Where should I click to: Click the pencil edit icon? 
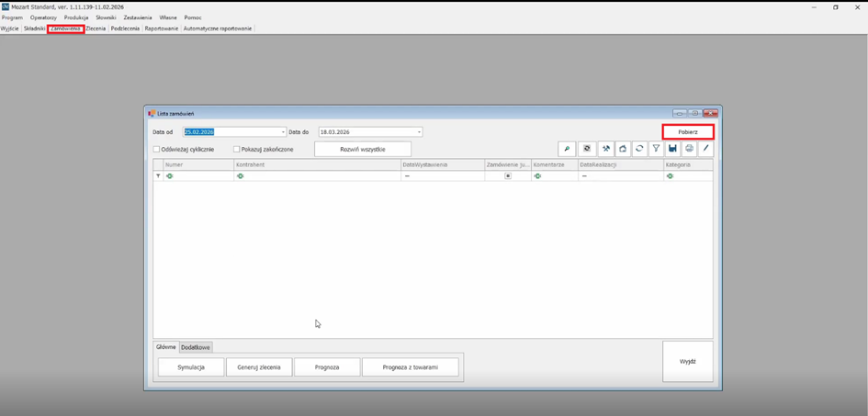[x=705, y=149]
